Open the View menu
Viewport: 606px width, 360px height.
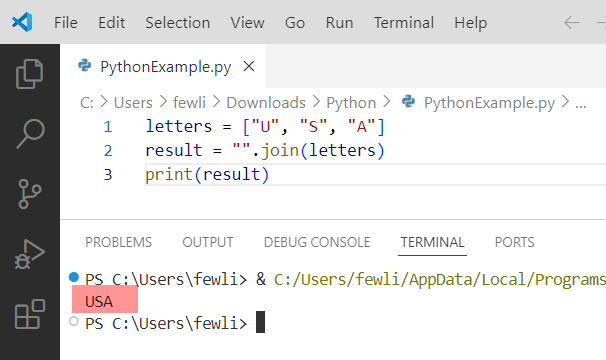click(x=247, y=22)
